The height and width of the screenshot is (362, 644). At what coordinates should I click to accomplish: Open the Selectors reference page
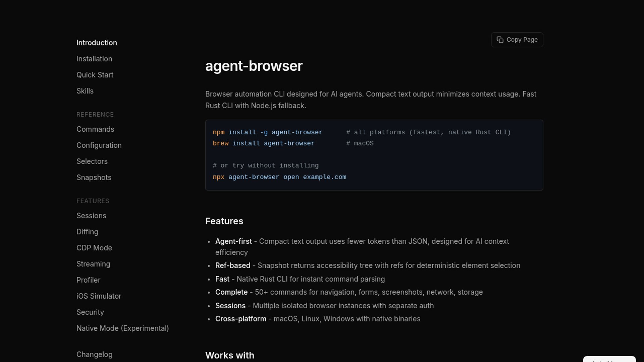pos(92,162)
